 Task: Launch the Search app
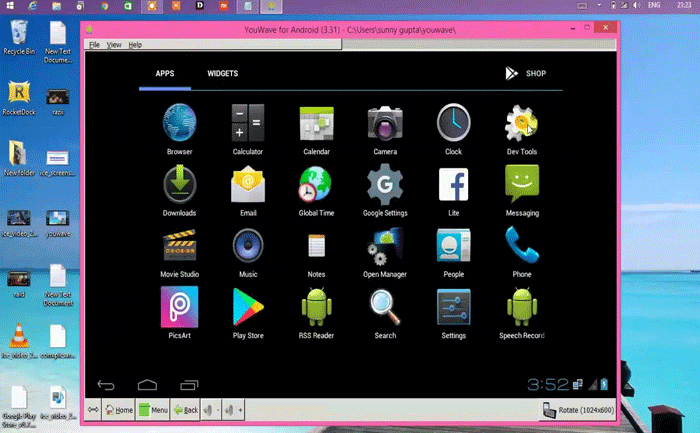point(385,313)
